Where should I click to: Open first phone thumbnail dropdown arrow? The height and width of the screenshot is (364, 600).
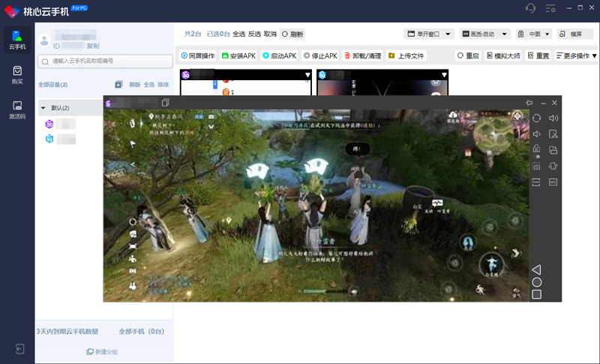[307, 75]
